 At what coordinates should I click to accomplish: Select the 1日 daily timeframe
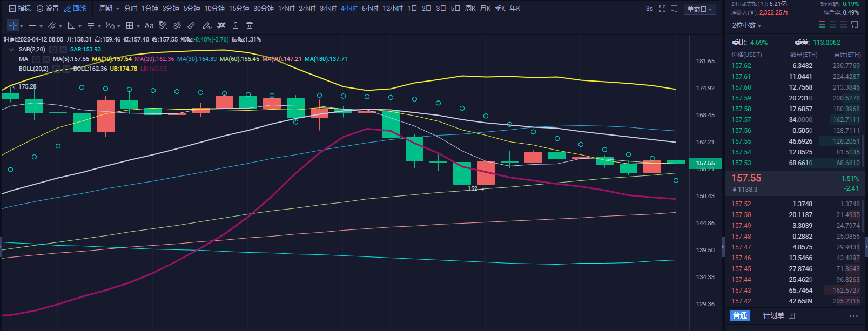(x=412, y=9)
